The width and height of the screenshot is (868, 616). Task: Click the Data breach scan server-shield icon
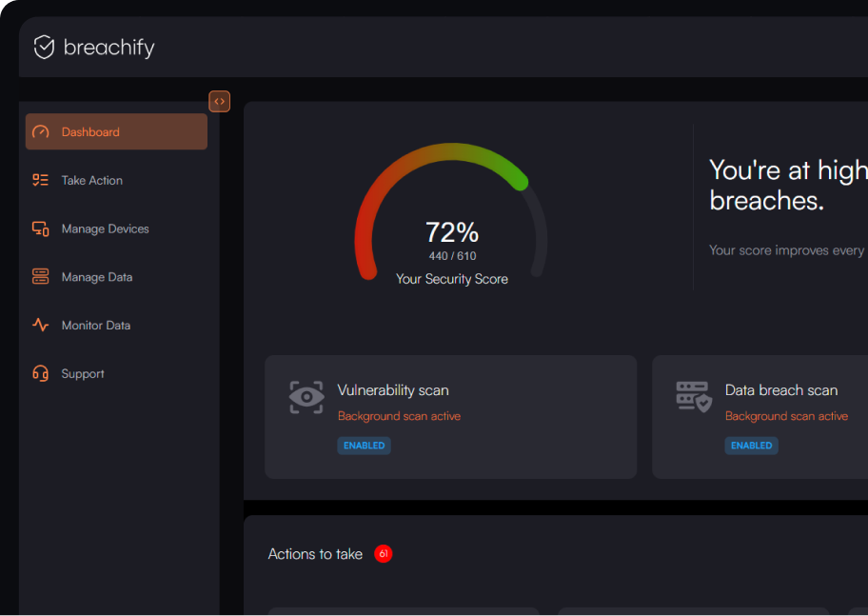click(694, 397)
